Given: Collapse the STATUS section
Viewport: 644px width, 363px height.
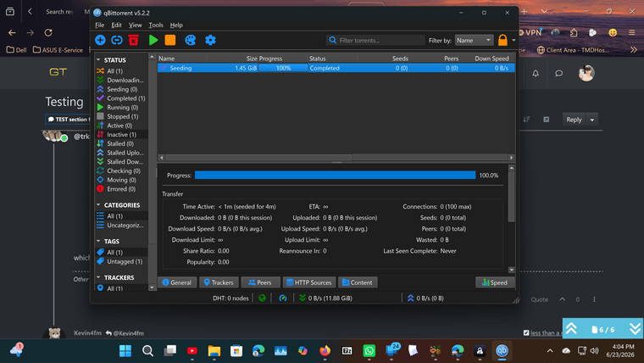Looking at the screenshot, I should [98, 60].
